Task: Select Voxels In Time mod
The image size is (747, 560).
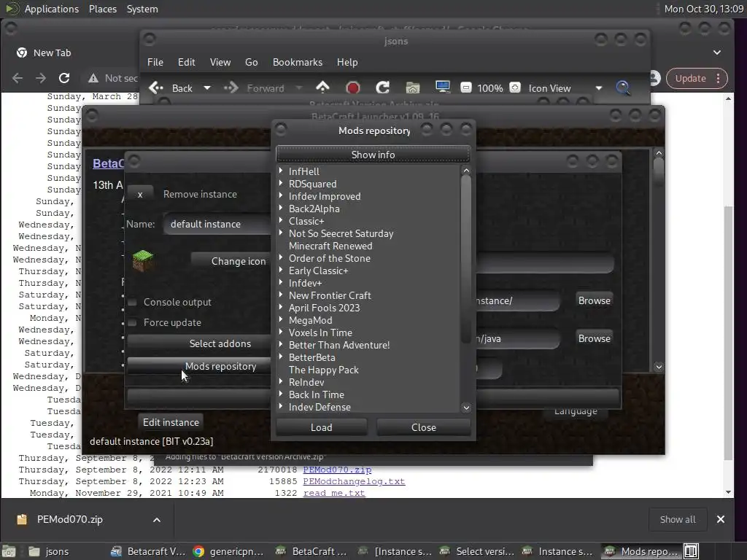Action: tap(320, 332)
